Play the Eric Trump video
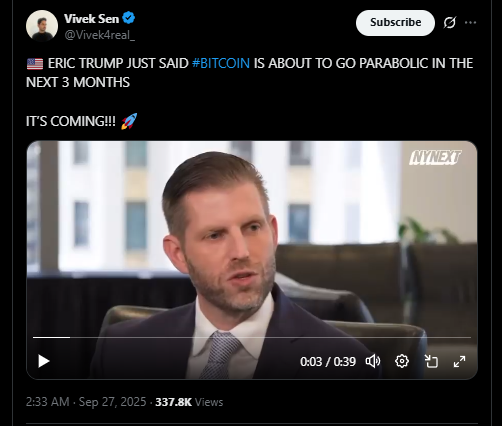 pos(44,361)
